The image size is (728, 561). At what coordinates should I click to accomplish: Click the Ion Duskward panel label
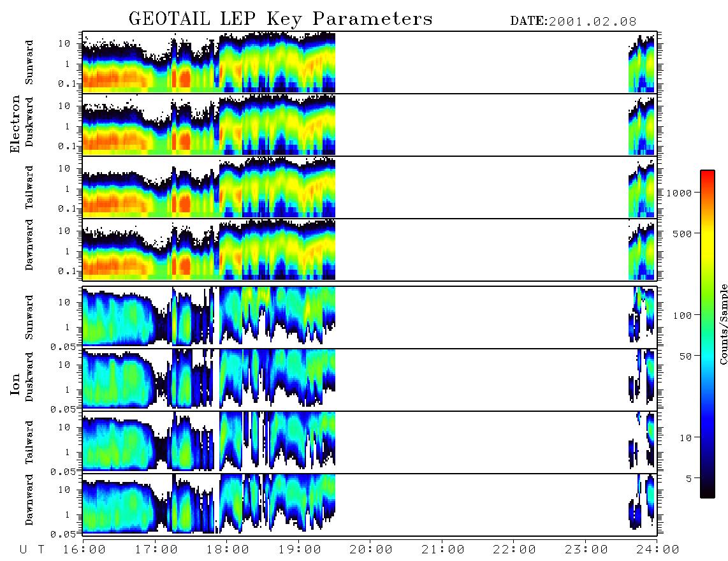click(x=29, y=377)
